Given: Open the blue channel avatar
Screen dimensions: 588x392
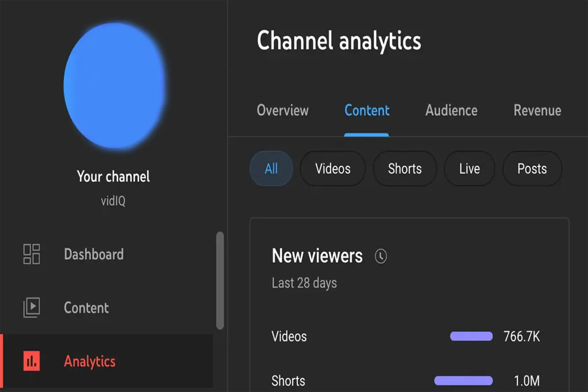Looking at the screenshot, I should (115, 86).
